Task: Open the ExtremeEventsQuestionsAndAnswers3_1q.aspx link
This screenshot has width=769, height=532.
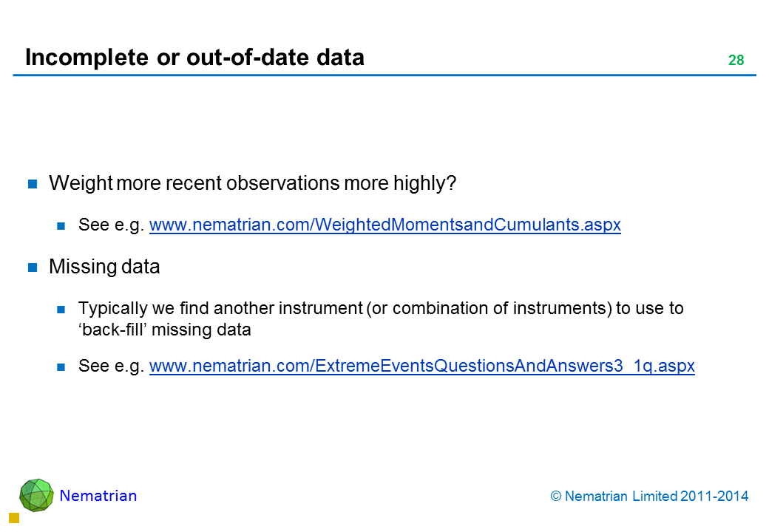Action: (x=421, y=366)
